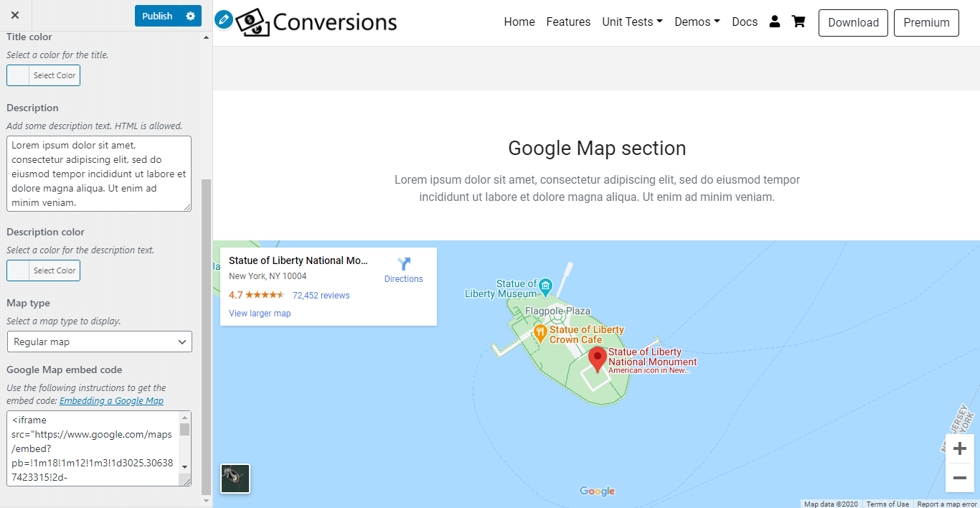Click the Map data ©2020 text
Image resolution: width=980 pixels, height=508 pixels.
(831, 504)
